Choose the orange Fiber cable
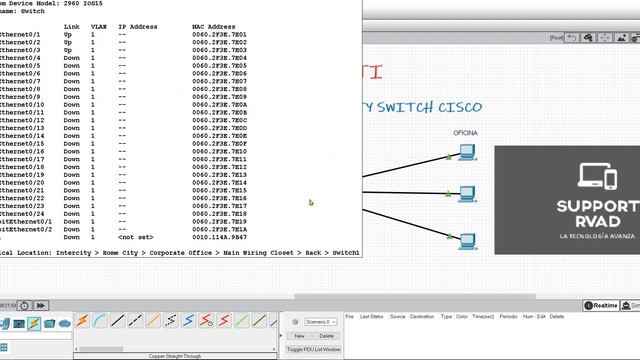 pyautogui.click(x=153, y=320)
